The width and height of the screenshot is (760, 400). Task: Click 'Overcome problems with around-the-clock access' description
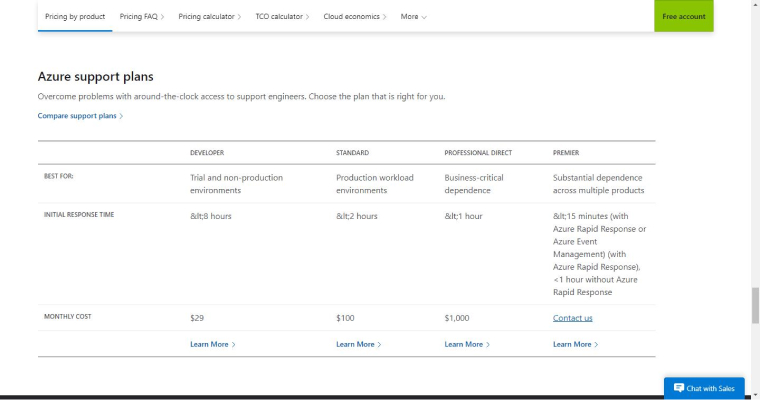[x=241, y=96]
